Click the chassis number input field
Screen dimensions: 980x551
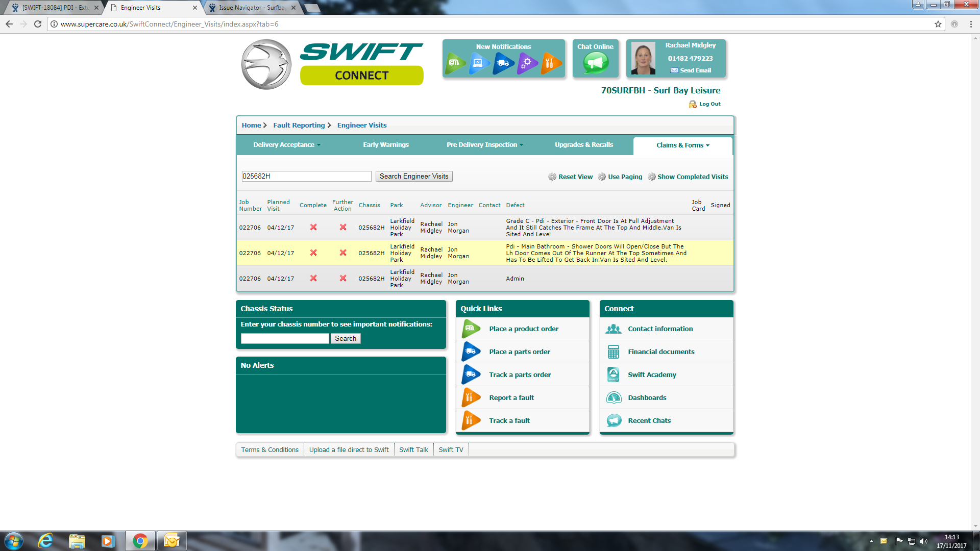tap(285, 339)
